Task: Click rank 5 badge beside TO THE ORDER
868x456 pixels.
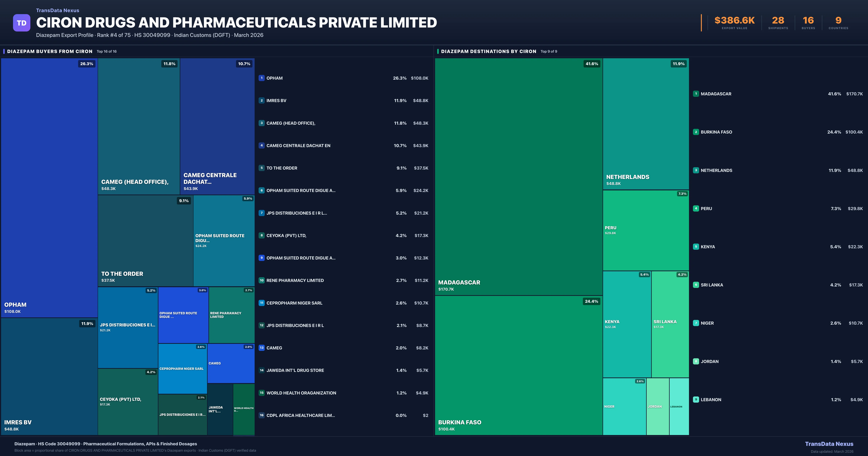Action: [261, 168]
